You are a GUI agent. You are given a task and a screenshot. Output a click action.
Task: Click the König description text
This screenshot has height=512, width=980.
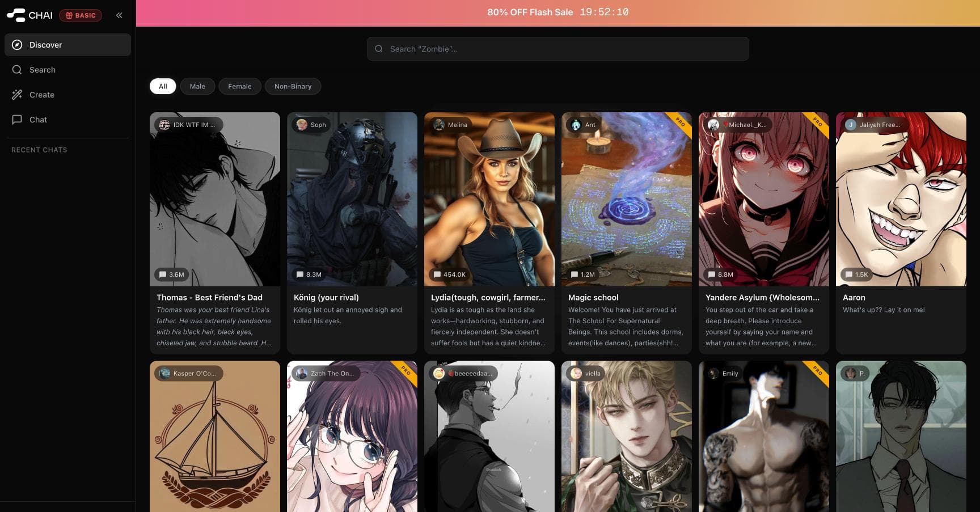[348, 315]
